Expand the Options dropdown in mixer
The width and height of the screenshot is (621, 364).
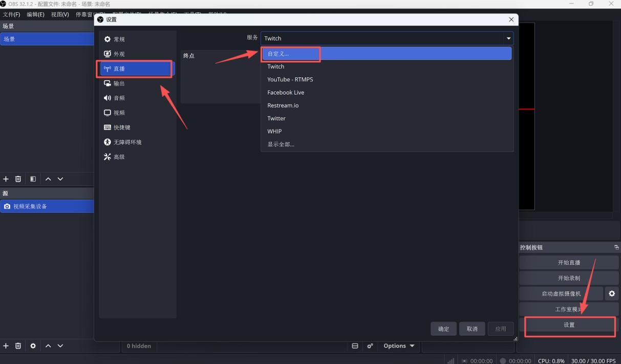[399, 346]
